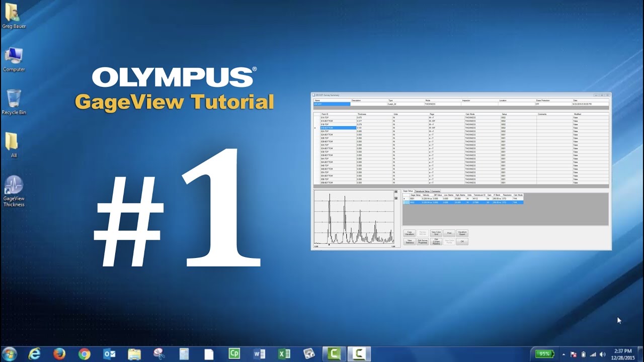Launch Firefox from the taskbar
The height and width of the screenshot is (362, 644).
[59, 354]
